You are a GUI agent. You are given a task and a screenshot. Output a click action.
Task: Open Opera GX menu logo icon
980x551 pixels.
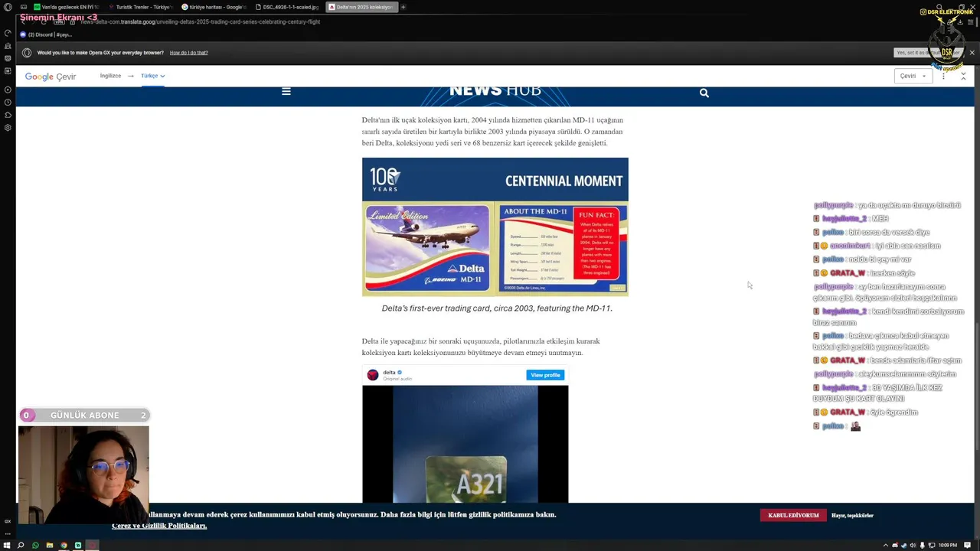coord(8,7)
